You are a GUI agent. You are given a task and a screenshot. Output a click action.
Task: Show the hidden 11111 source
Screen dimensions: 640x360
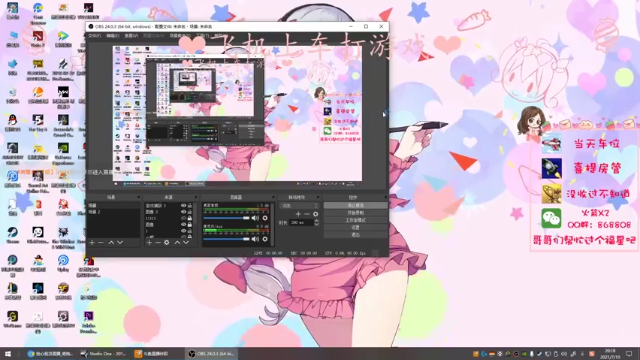(183, 218)
